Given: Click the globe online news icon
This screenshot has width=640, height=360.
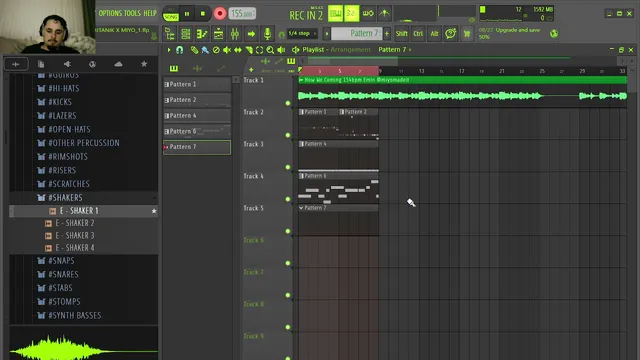Looking at the screenshot, I should click(554, 33).
